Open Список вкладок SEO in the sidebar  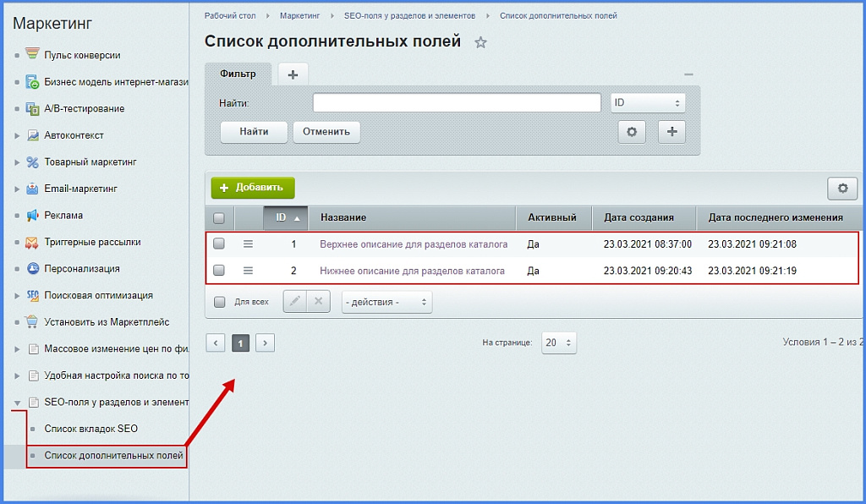(x=90, y=429)
